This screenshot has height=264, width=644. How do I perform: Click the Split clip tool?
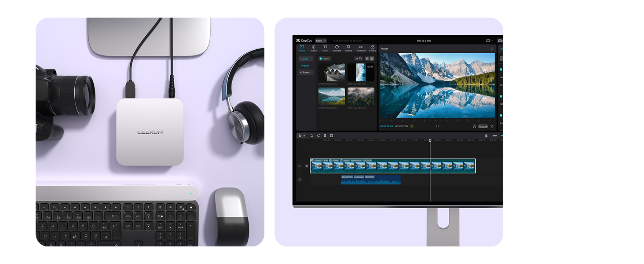tap(325, 136)
